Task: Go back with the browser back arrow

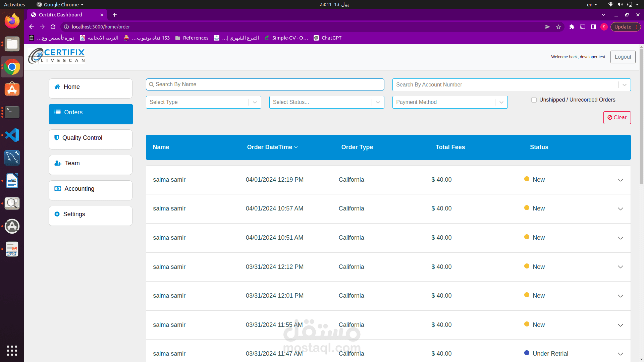Action: point(32,27)
